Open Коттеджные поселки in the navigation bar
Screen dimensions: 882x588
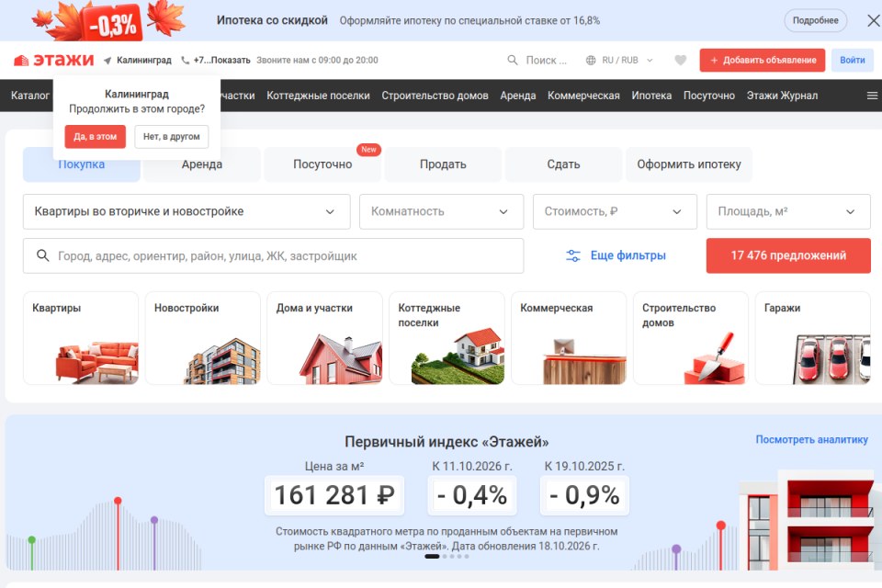pyautogui.click(x=318, y=96)
